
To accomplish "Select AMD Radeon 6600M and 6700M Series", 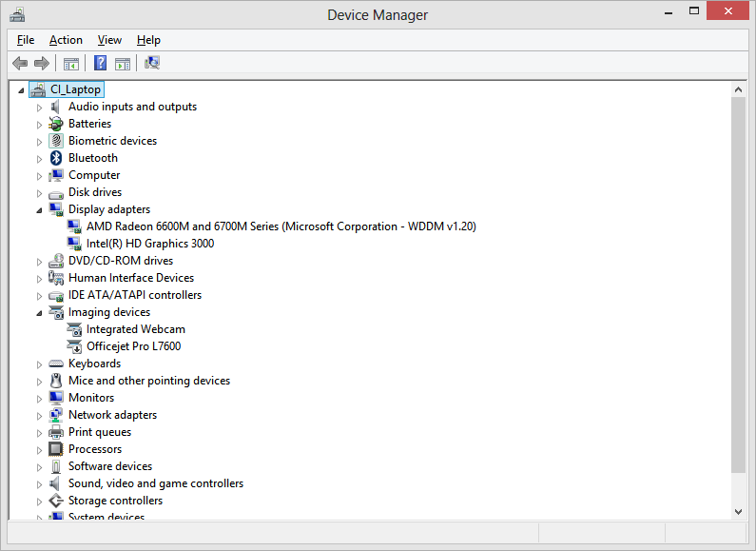I will pyautogui.click(x=281, y=226).
